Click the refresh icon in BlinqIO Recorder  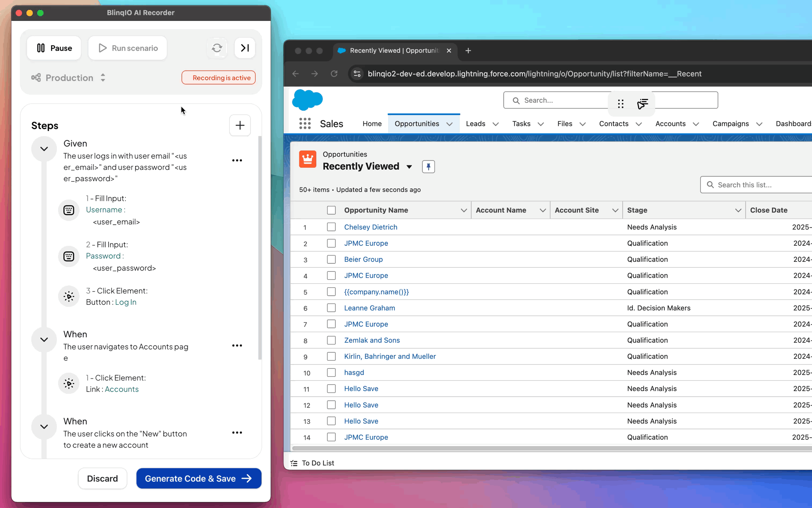coord(217,48)
